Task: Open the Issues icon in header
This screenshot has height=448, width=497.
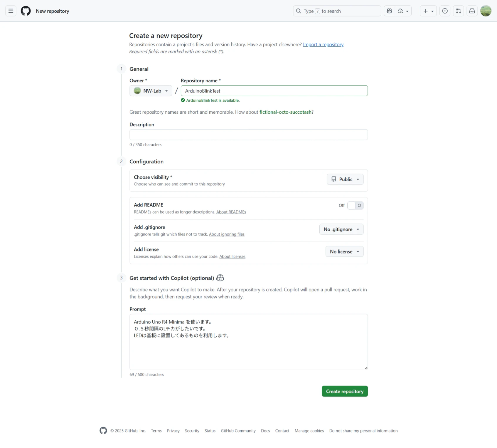Action: (x=445, y=11)
